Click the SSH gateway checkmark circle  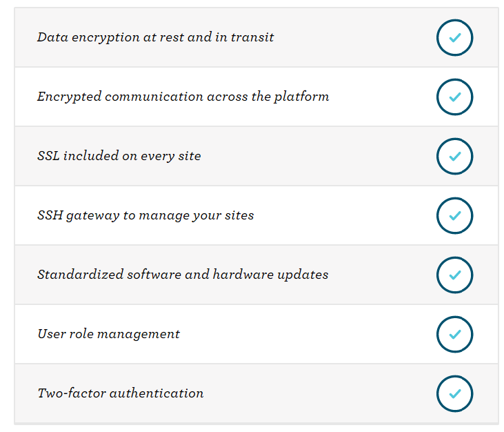click(454, 215)
